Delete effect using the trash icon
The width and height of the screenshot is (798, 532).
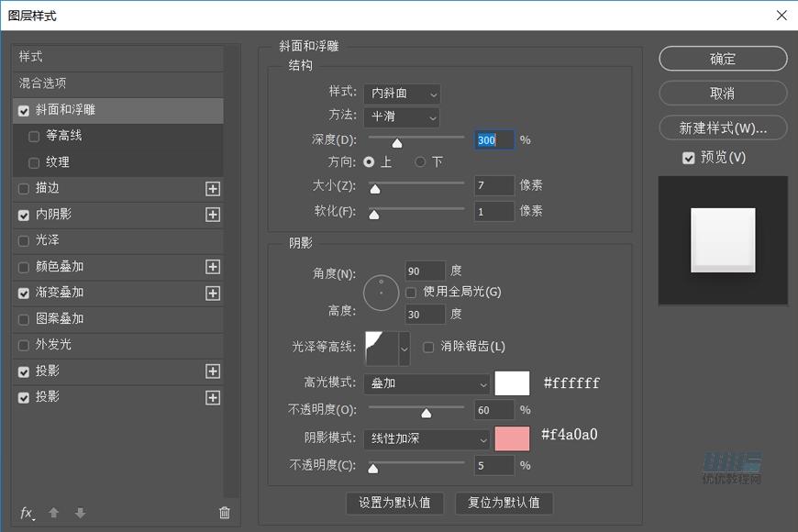click(x=225, y=513)
